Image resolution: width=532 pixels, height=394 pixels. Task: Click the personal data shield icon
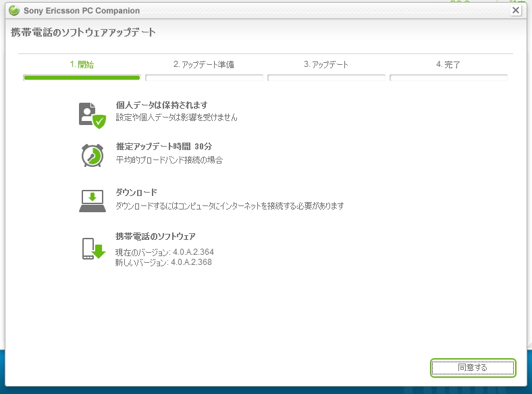[x=92, y=114]
